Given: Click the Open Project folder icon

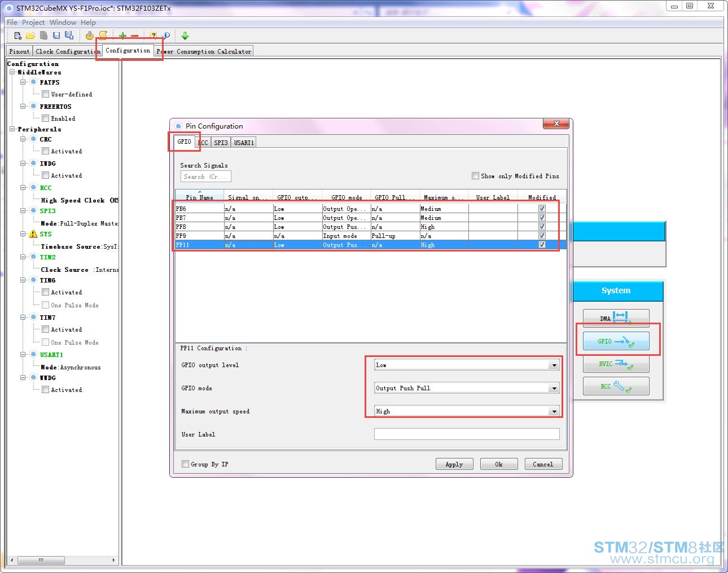Looking at the screenshot, I should 30,36.
